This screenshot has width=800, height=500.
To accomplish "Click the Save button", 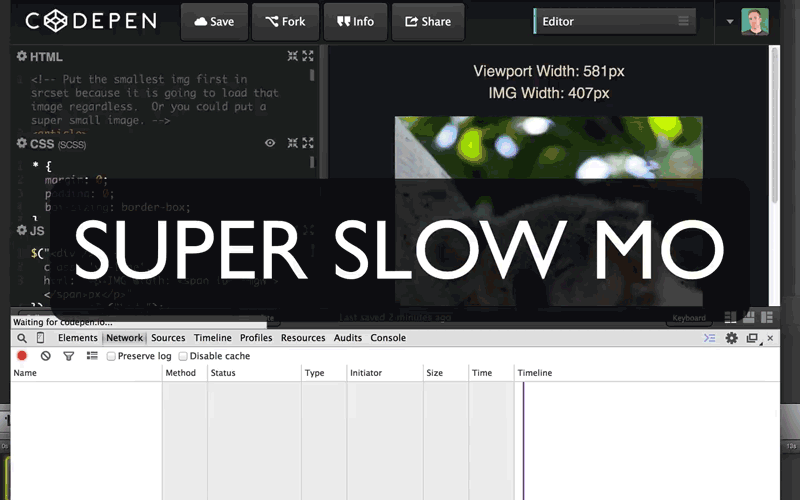I will click(211, 21).
